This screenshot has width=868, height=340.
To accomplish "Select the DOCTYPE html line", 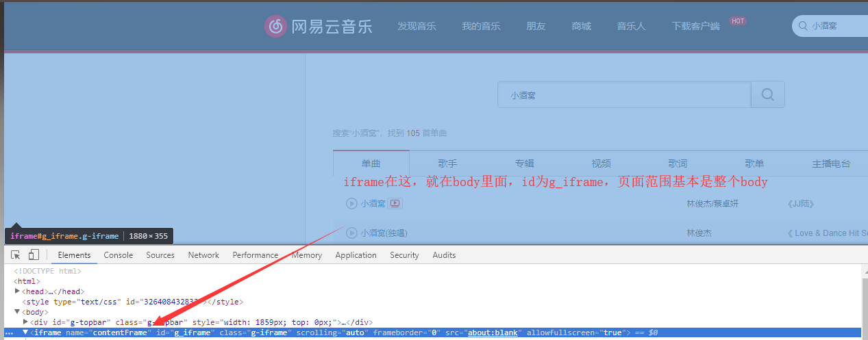I will tap(47, 271).
